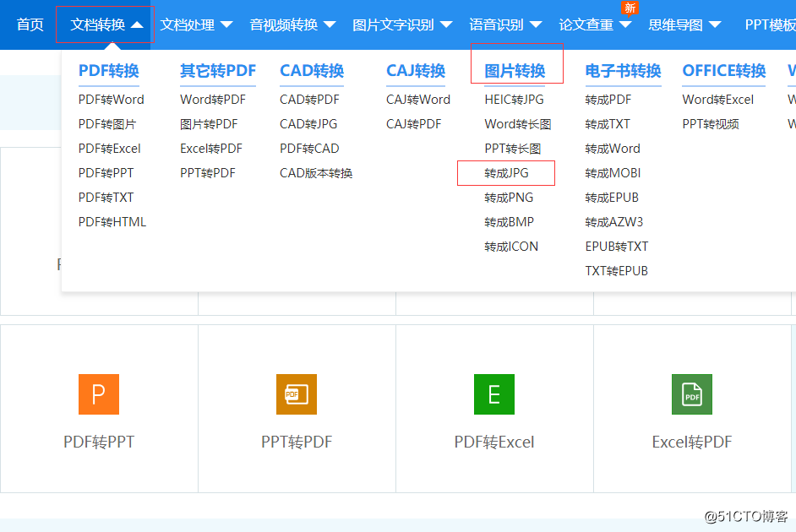Select 转成BMP under 图片转换
796x532 pixels.
(x=510, y=221)
